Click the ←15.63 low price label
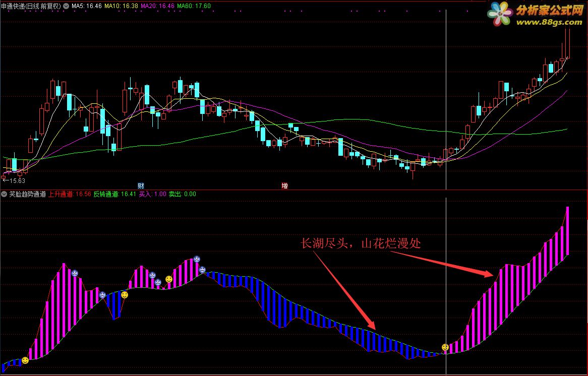Screen dimensions: 588x376 point(14,180)
